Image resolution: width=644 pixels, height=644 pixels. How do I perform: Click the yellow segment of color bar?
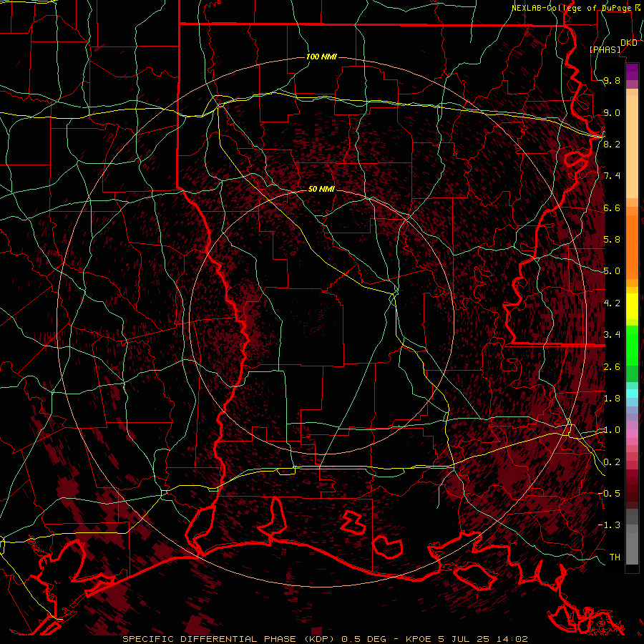click(x=632, y=306)
